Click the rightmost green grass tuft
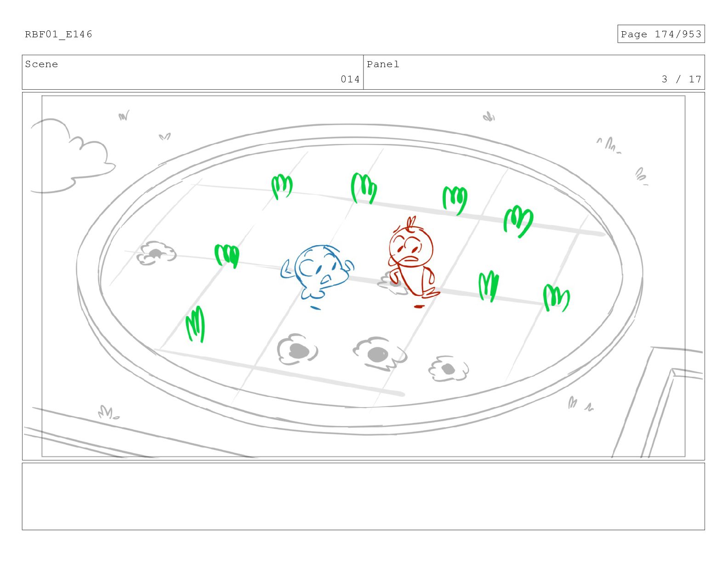This screenshot has height=563, width=728. point(556,298)
